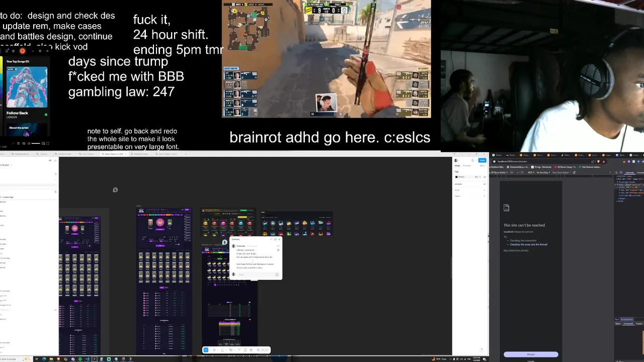Screen dimensions: 644x362
Task: Switch to the Console tab in DevTools
Action: click(640, 172)
